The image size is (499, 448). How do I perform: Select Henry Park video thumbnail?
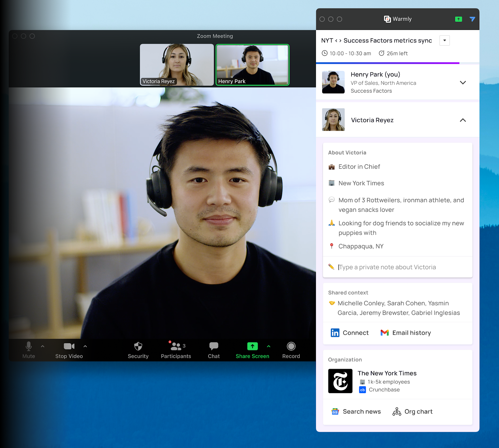pos(253,65)
